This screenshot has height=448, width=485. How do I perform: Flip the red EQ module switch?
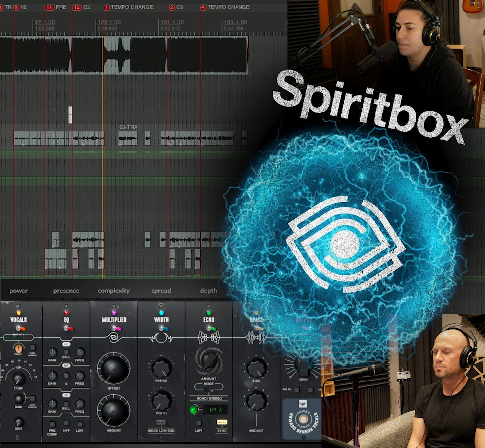tap(68, 328)
